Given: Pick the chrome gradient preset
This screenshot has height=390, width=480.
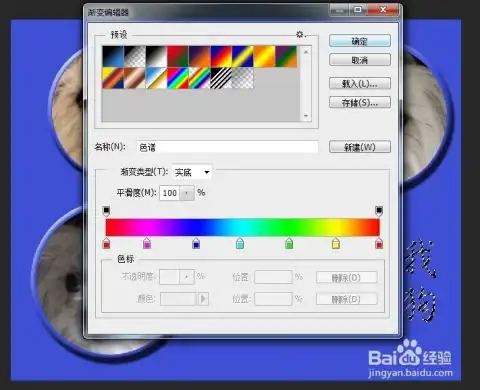Looking at the screenshot, I should [x=156, y=78].
